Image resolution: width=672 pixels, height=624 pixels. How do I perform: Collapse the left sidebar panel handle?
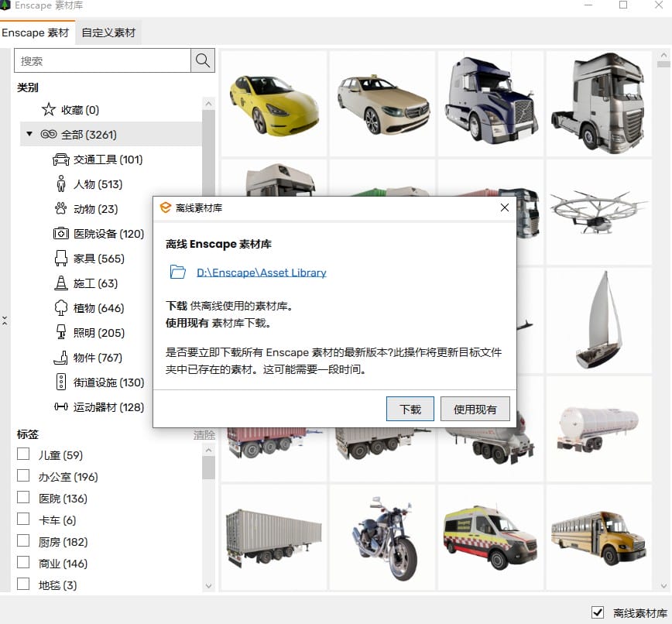pos(5,321)
